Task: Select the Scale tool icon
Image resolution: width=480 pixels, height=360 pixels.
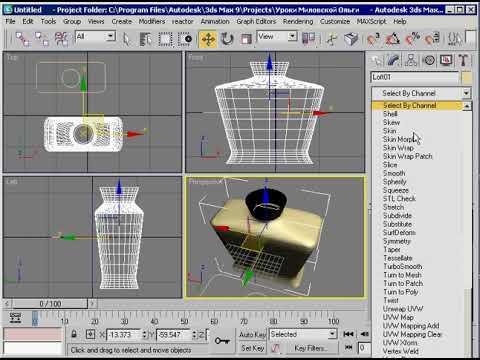Action: coord(246,39)
